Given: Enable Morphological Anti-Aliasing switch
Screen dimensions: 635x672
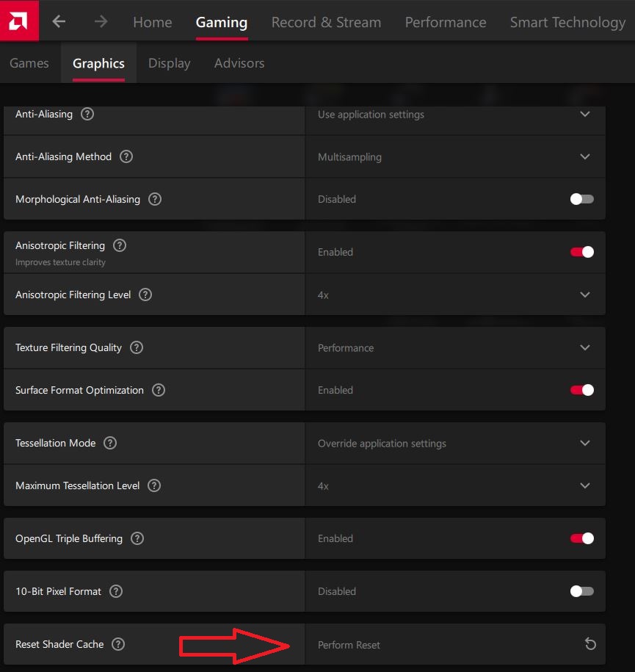Looking at the screenshot, I should [582, 199].
